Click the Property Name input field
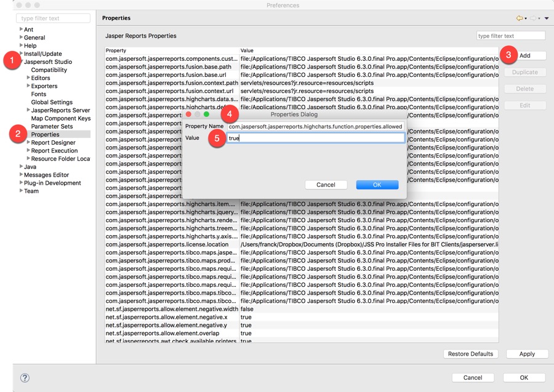This screenshot has height=392, width=554. (x=316, y=126)
